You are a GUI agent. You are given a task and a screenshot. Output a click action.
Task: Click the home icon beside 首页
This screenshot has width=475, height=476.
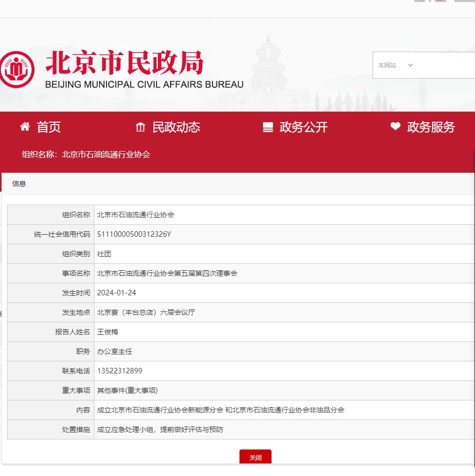(x=25, y=126)
